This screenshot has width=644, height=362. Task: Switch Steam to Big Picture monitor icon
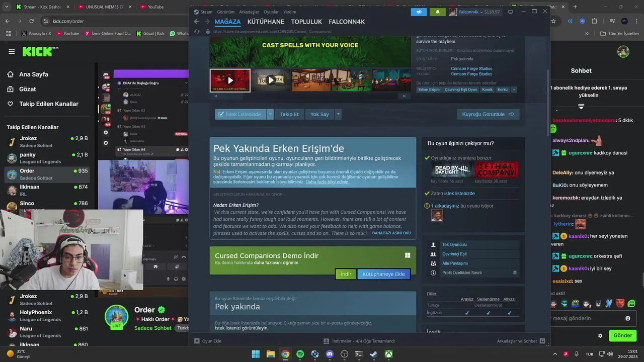tap(510, 12)
